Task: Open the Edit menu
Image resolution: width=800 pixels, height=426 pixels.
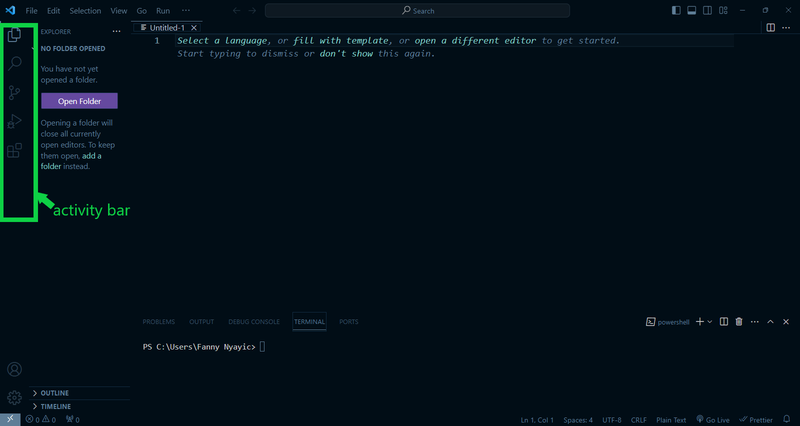Action: 54,11
